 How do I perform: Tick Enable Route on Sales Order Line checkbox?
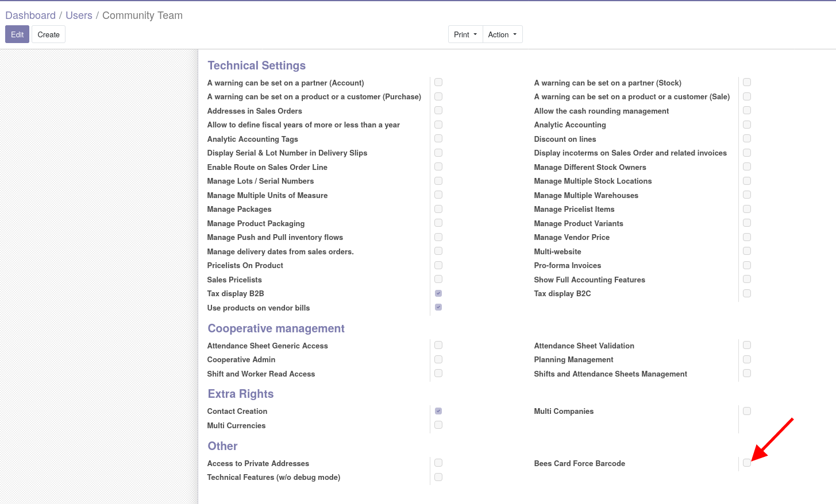438,166
